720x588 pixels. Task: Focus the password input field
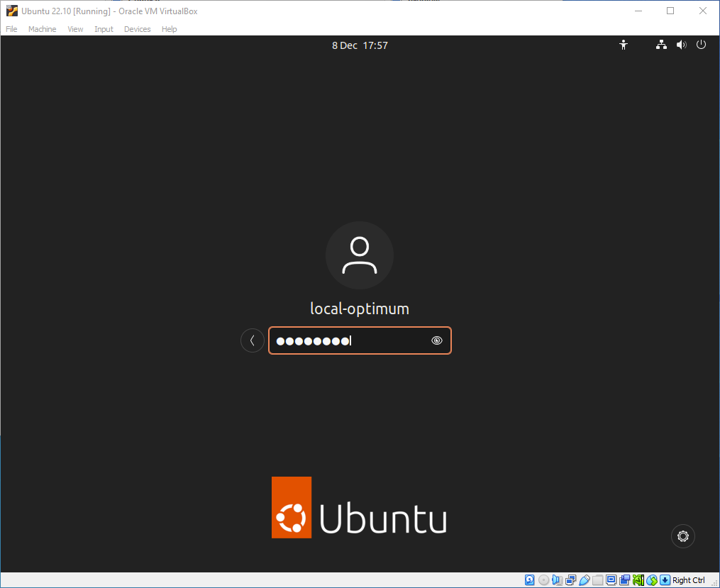(351, 340)
